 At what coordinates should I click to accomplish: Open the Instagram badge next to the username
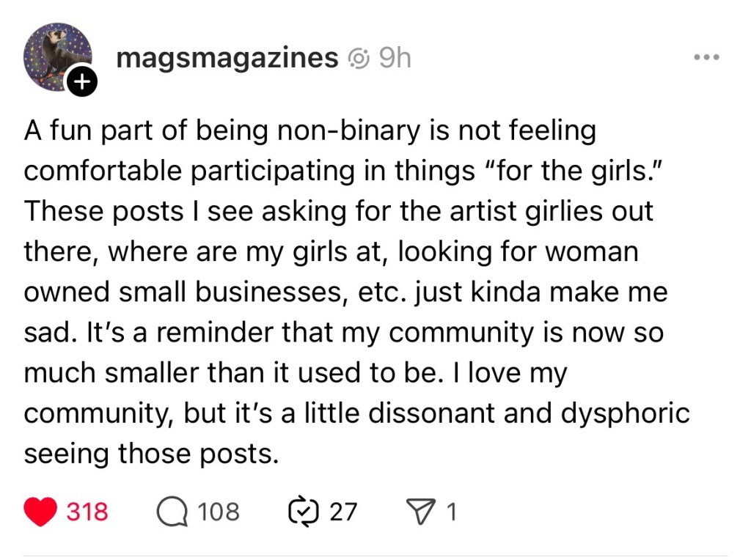tap(359, 57)
